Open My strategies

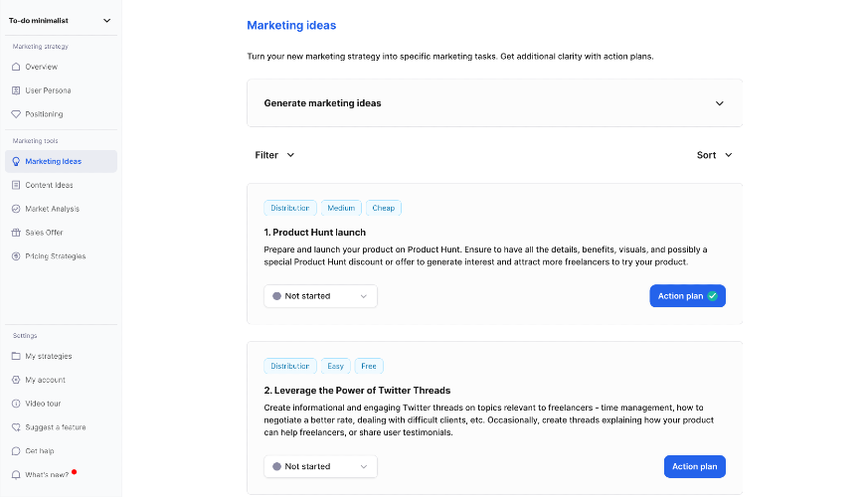(x=61, y=356)
